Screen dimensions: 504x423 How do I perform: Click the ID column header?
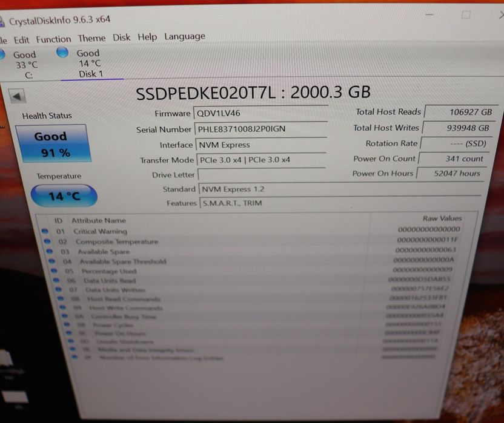pyautogui.click(x=58, y=221)
